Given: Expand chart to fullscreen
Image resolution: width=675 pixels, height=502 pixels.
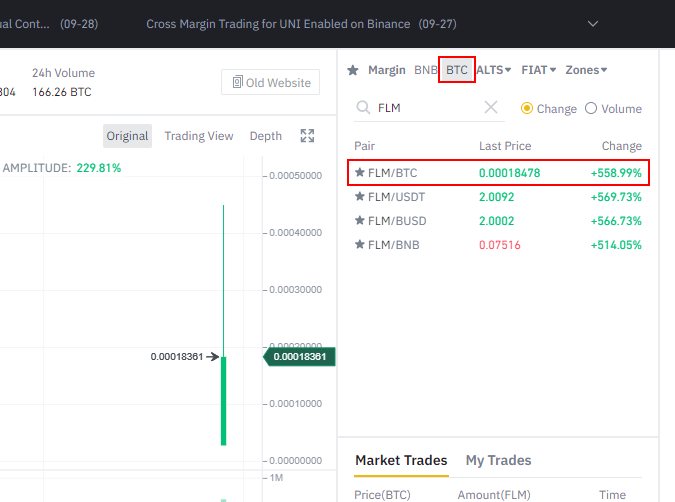Looking at the screenshot, I should pos(307,136).
